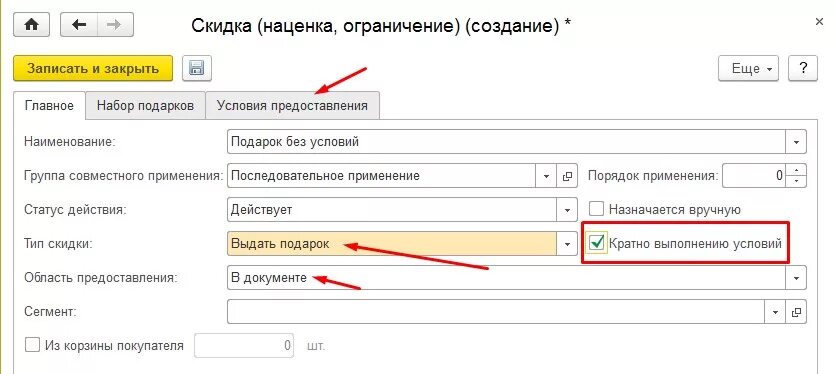
Task: Open the Еще menu
Action: coord(748,68)
